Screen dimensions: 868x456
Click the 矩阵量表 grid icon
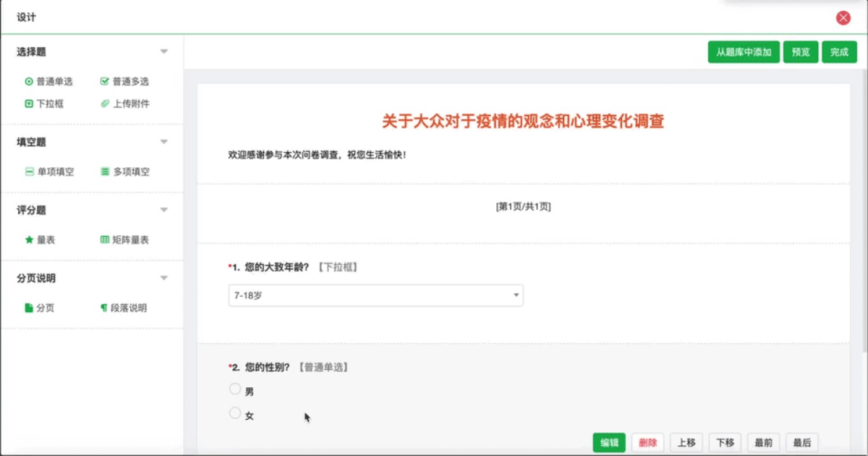(x=104, y=240)
